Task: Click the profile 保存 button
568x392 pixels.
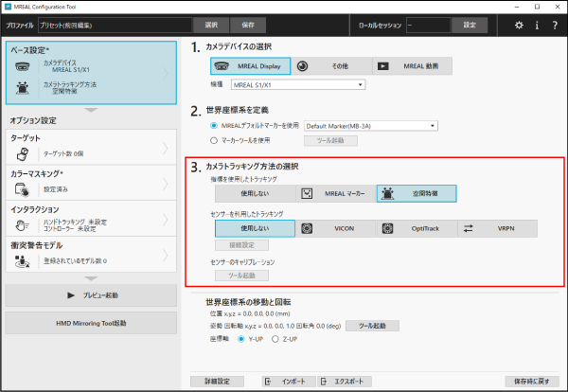Action: tap(248, 25)
